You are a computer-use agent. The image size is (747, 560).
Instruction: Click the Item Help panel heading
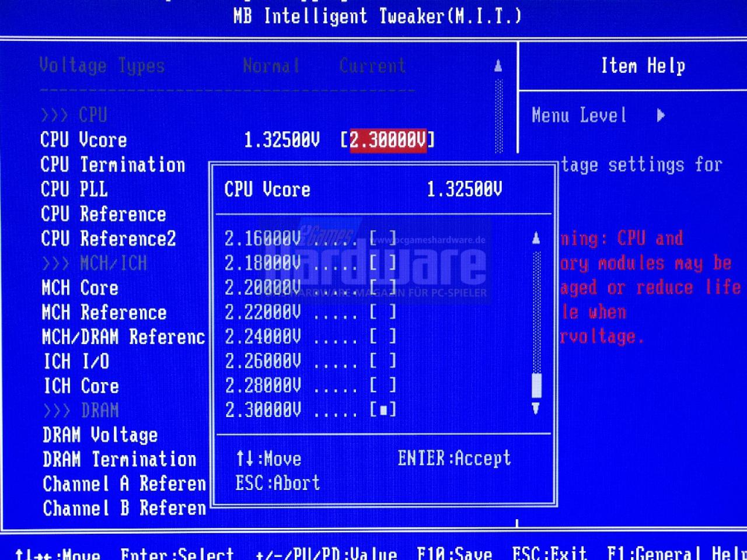[643, 65]
